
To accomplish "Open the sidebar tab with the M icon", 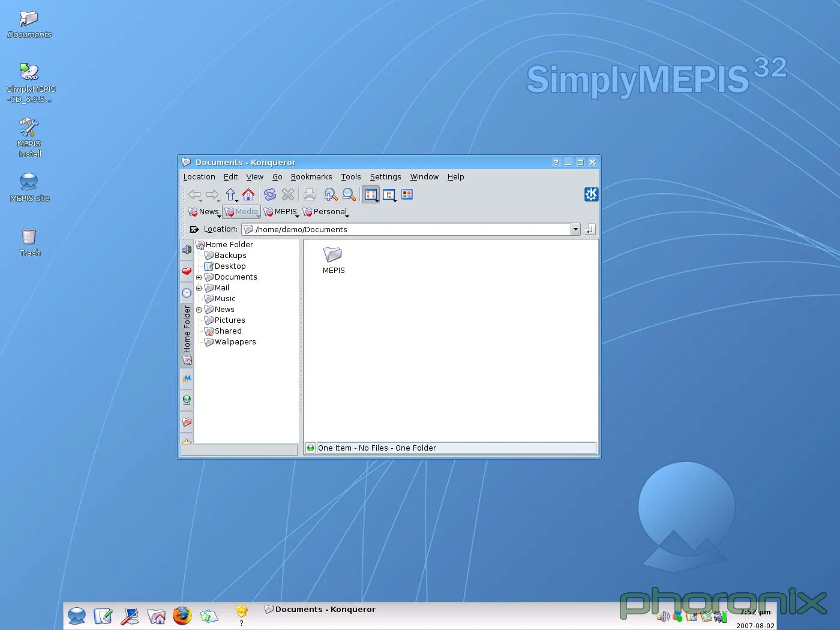I will point(187,378).
